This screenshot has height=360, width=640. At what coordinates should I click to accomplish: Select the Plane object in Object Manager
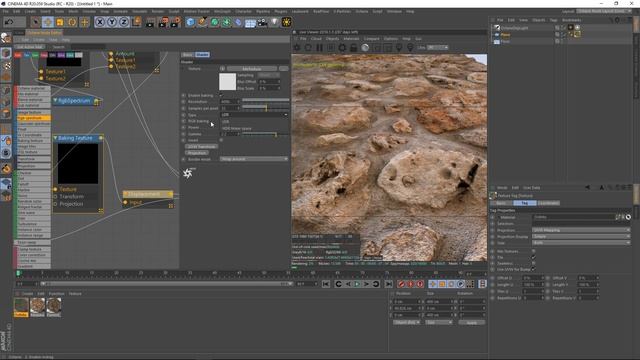505,35
